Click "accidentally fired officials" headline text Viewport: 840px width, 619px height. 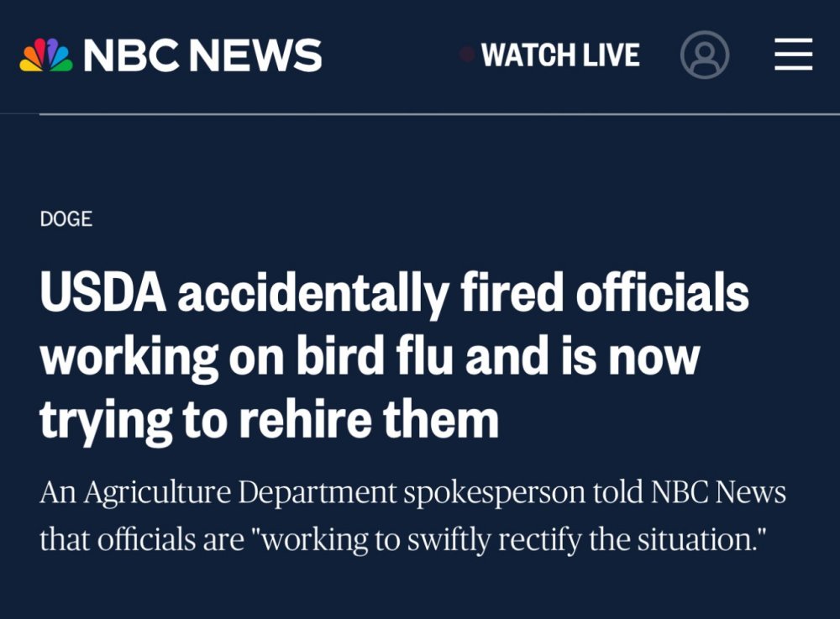coord(462,295)
